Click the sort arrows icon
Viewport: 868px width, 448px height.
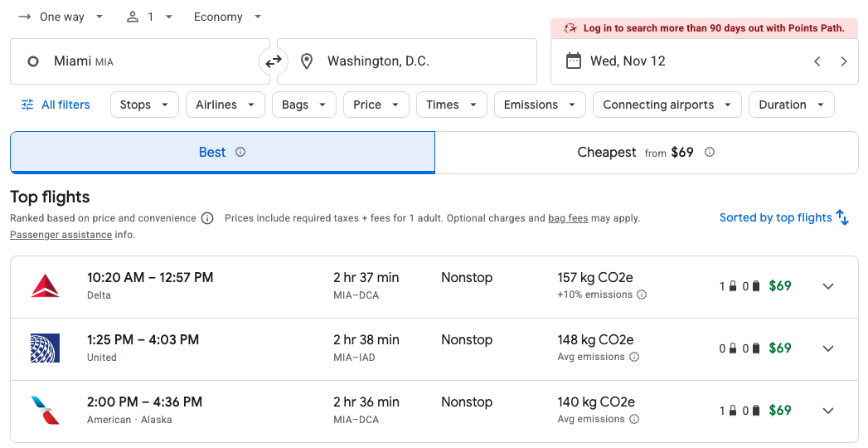842,217
